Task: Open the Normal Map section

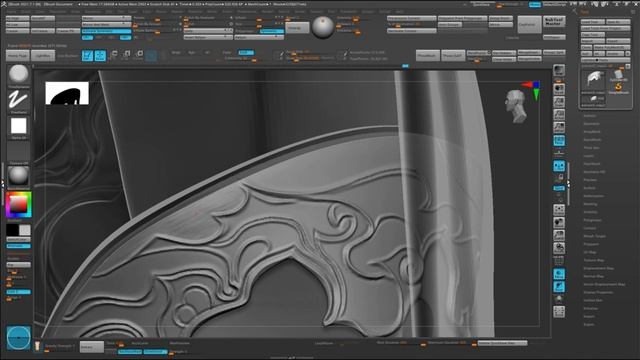Action: (x=593, y=276)
